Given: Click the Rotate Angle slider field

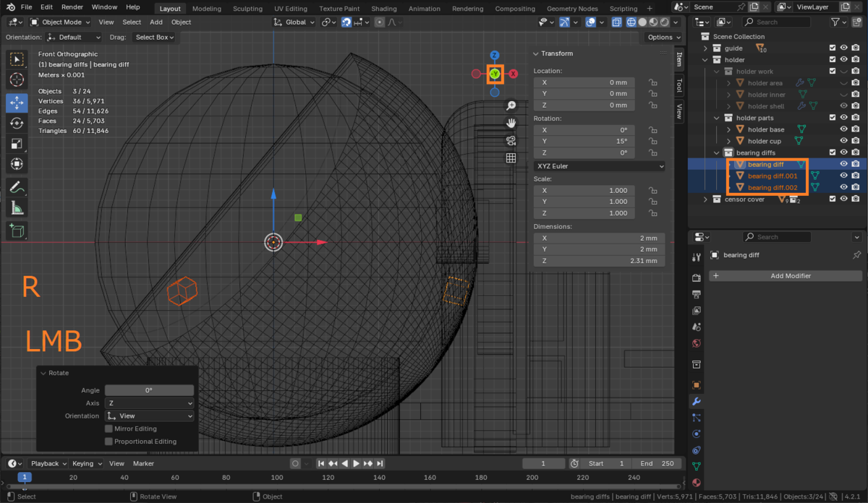Looking at the screenshot, I should coord(149,390).
